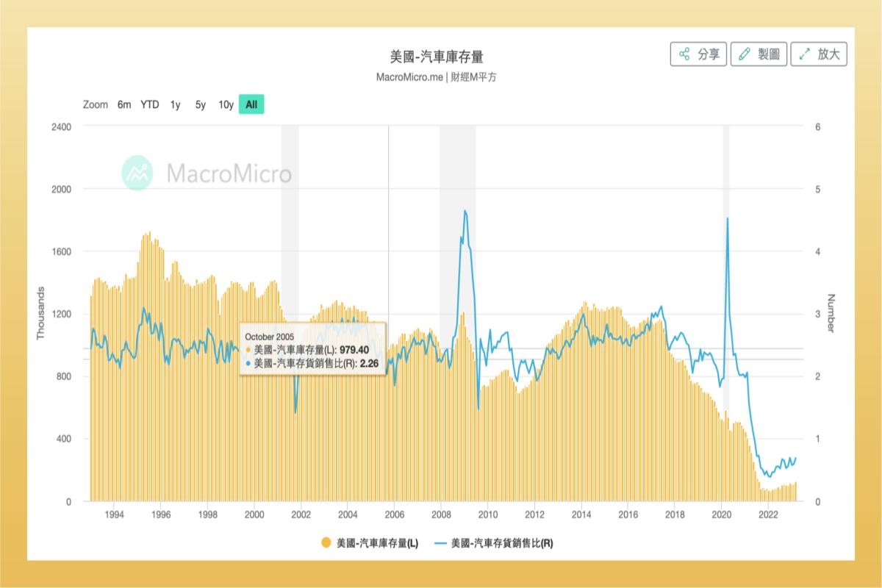Select the 1y zoom range

(175, 105)
